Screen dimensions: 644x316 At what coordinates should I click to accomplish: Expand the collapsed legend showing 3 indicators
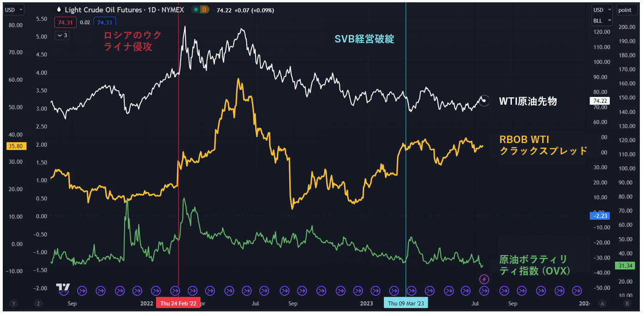tap(62, 35)
